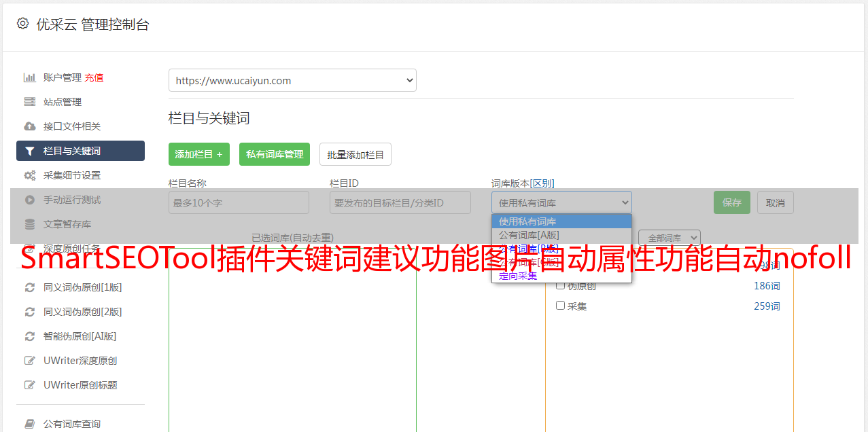Click the cloud upload icon for 接口文件相关
Image resolution: width=868 pixels, height=432 pixels.
(x=30, y=126)
